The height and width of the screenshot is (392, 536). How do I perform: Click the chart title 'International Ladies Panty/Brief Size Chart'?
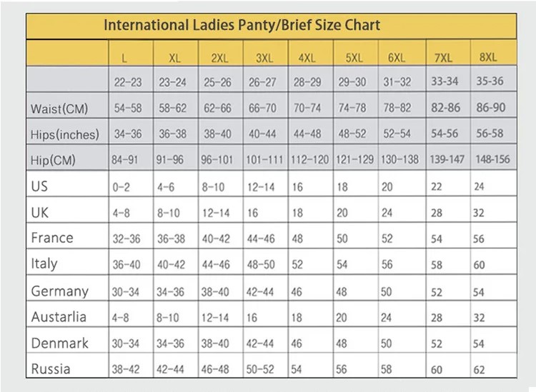click(x=242, y=26)
